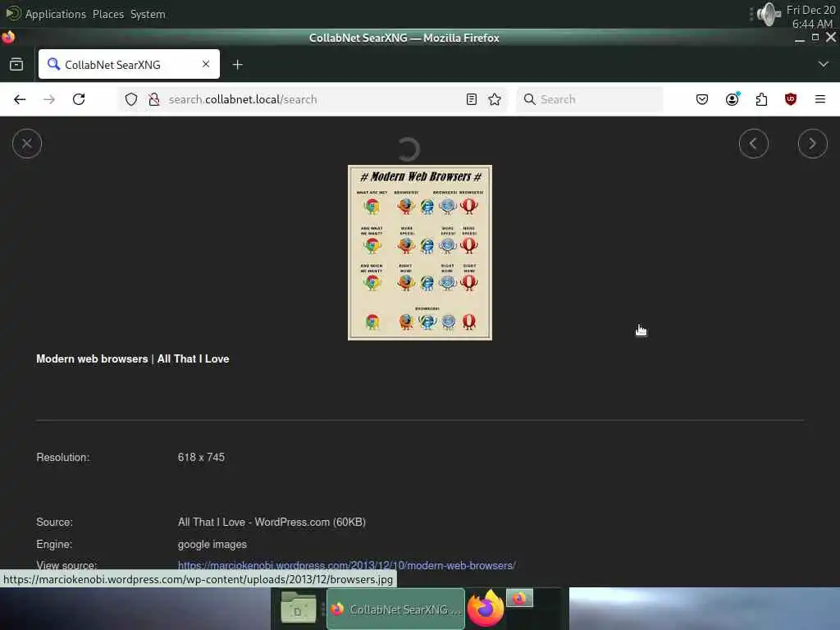Switch to CollabNet SearXNG taskbar window

tap(395, 609)
